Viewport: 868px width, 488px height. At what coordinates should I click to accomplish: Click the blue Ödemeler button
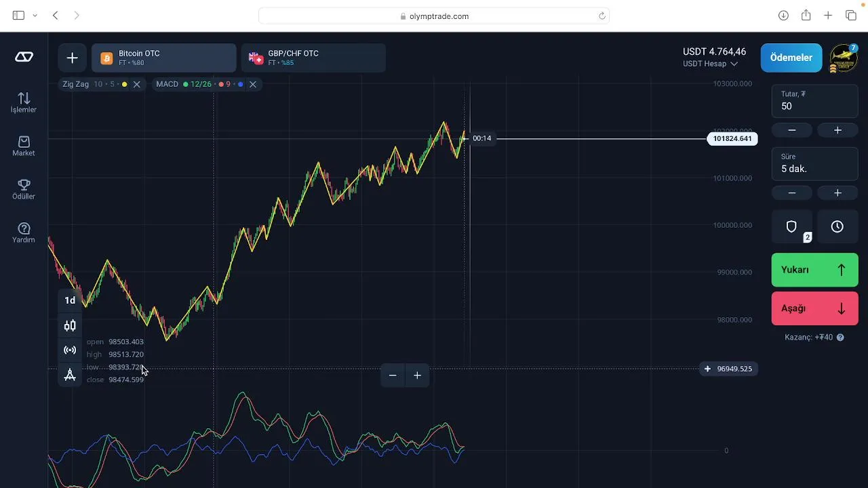pyautogui.click(x=791, y=58)
